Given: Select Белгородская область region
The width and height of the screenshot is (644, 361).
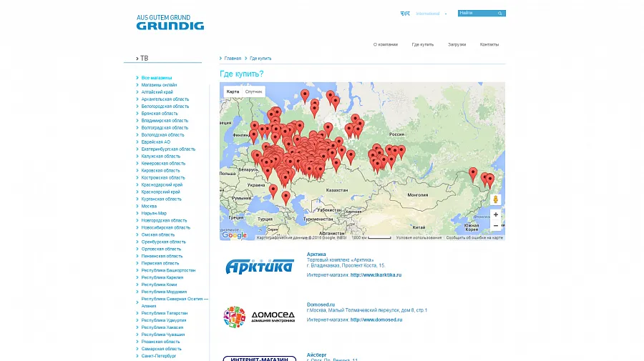Looking at the screenshot, I should (165, 107).
